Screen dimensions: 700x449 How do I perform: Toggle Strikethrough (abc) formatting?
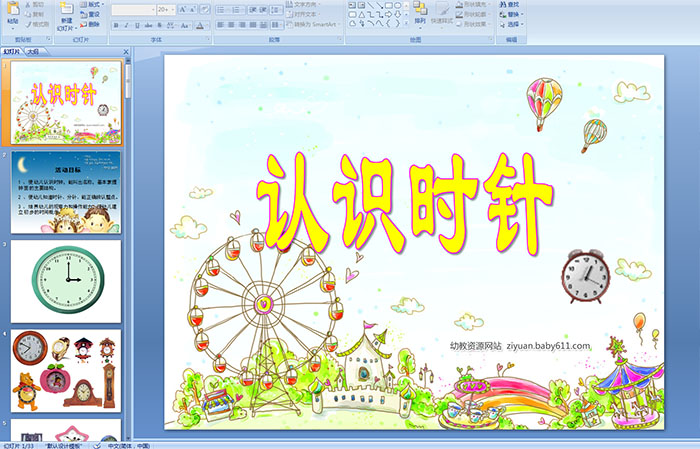(148, 25)
